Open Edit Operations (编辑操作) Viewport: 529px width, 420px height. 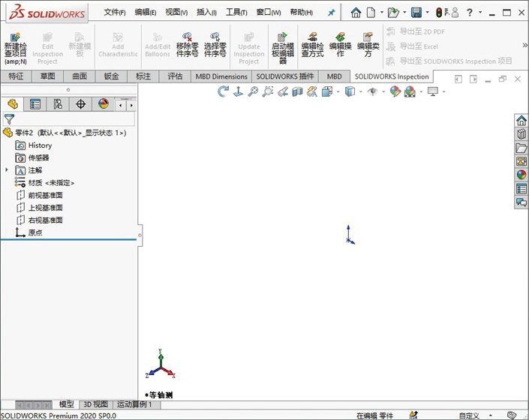(341, 45)
